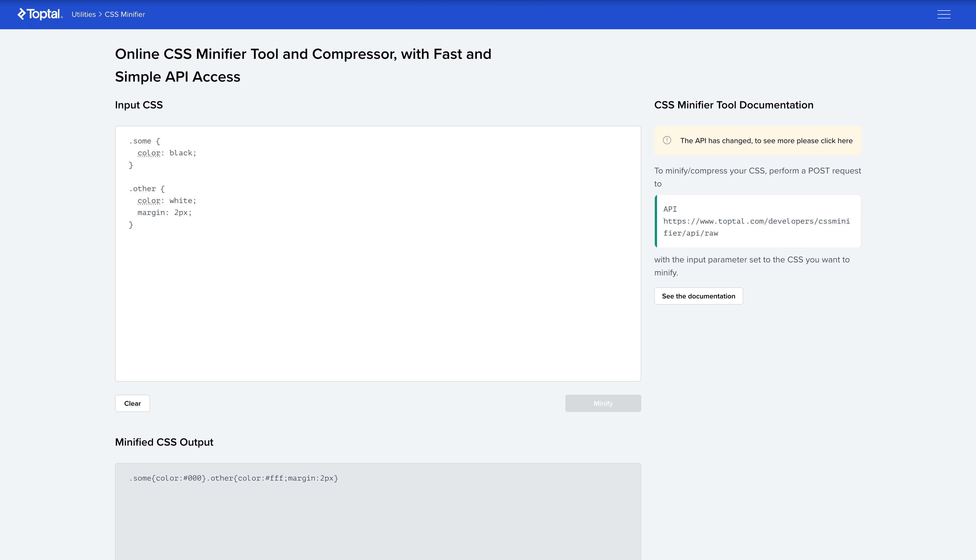Click the main page title heading
Viewport: 976px width, 560px height.
pyautogui.click(x=303, y=65)
